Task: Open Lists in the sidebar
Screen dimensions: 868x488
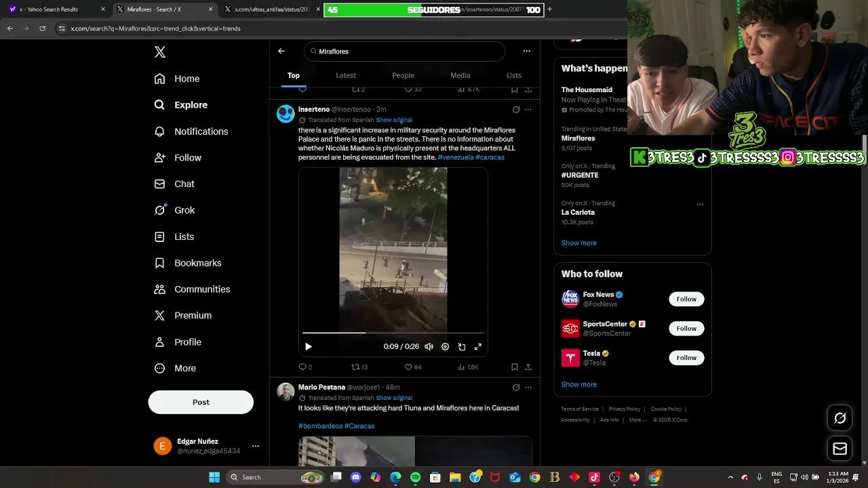Action: coord(174,237)
